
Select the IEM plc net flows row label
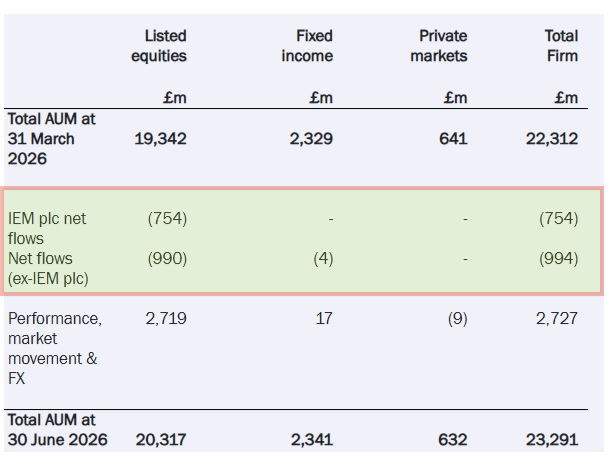(x=47, y=228)
